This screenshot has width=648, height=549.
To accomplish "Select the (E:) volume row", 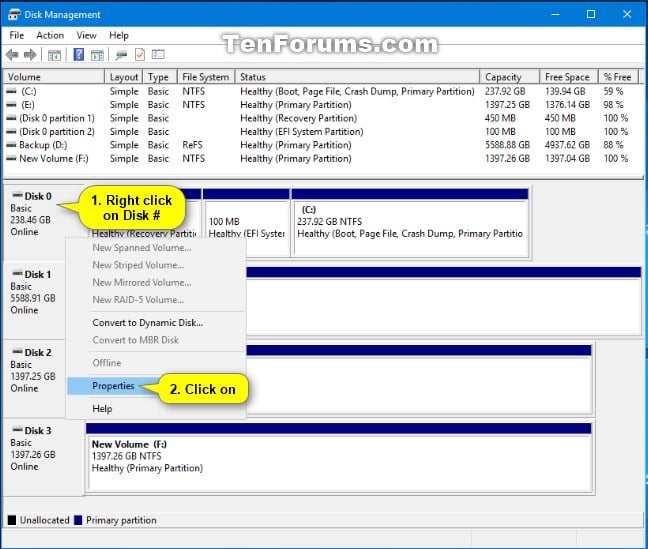I will click(x=322, y=105).
